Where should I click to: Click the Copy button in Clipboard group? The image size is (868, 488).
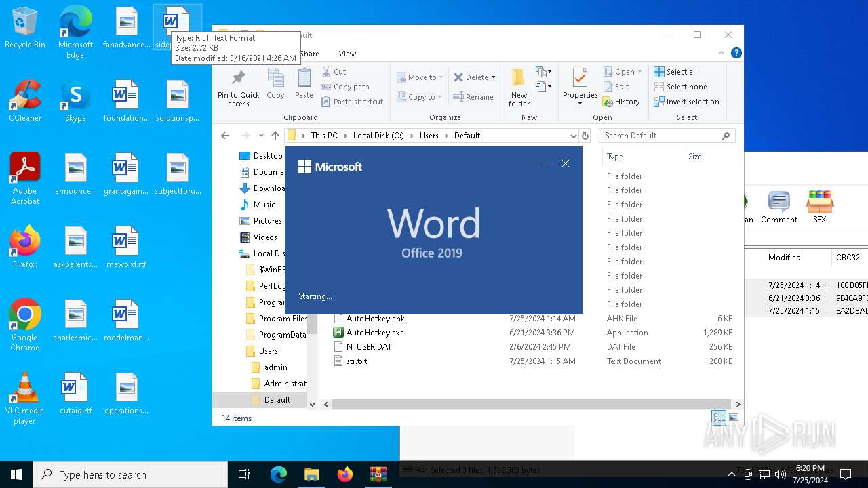point(275,84)
